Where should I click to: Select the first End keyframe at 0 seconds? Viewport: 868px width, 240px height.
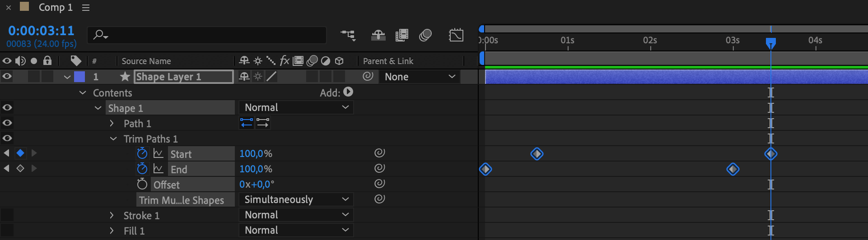point(485,169)
